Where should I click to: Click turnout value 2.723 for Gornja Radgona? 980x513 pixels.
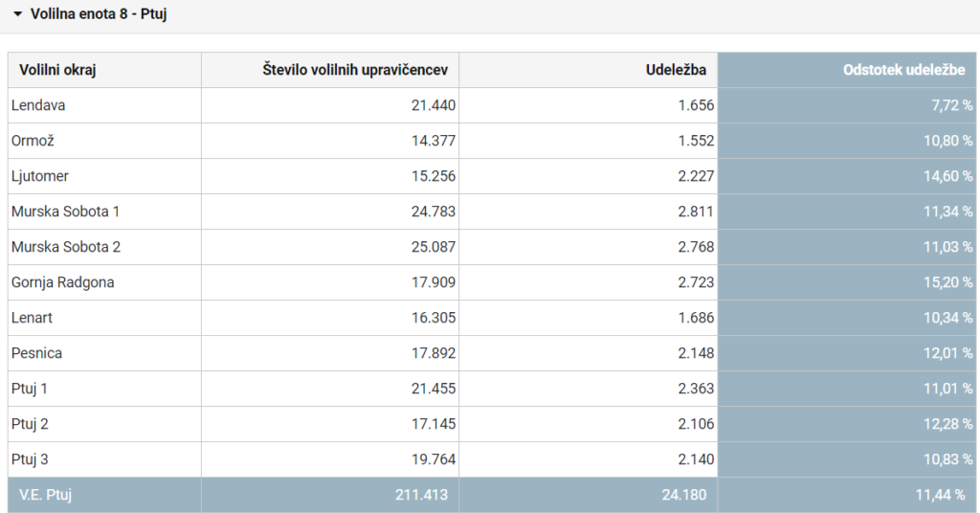click(x=696, y=282)
